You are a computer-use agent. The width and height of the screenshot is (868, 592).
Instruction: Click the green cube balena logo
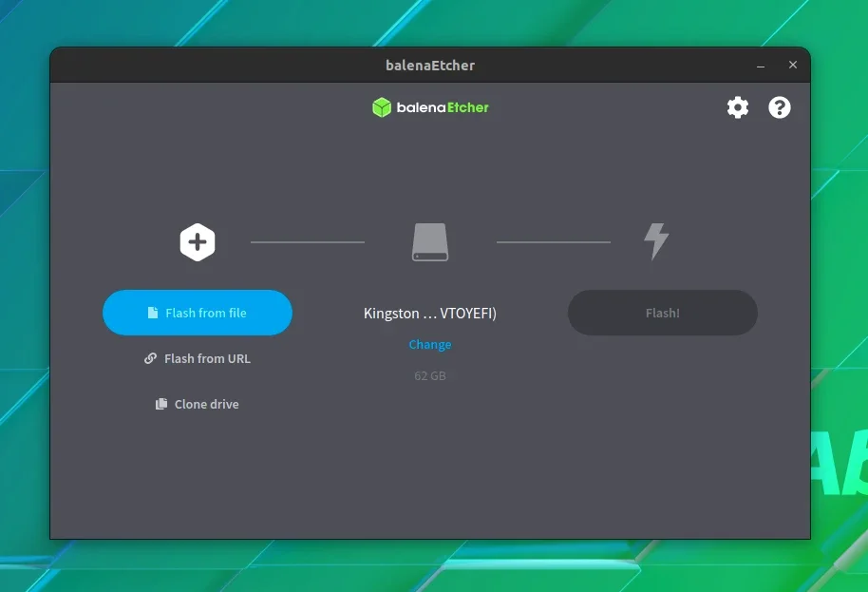click(382, 107)
